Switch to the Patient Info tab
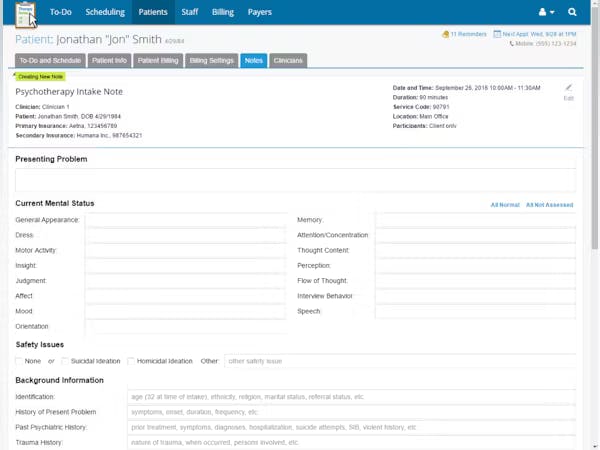Viewport: 600px width, 450px height. click(109, 60)
